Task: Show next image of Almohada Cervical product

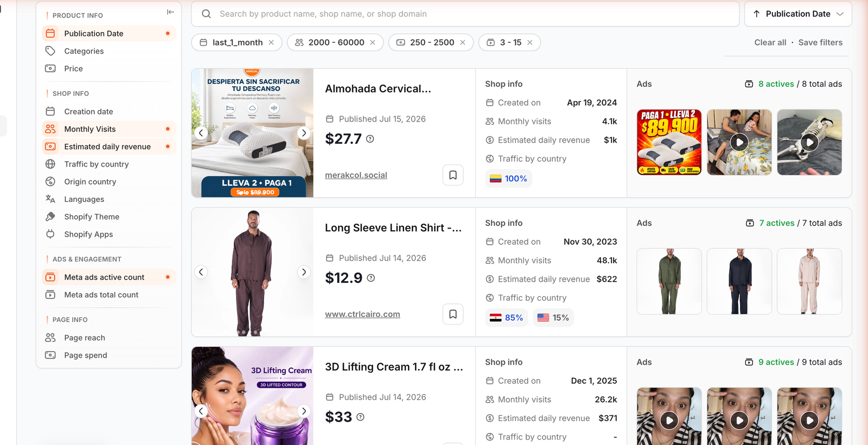Action: pos(304,133)
